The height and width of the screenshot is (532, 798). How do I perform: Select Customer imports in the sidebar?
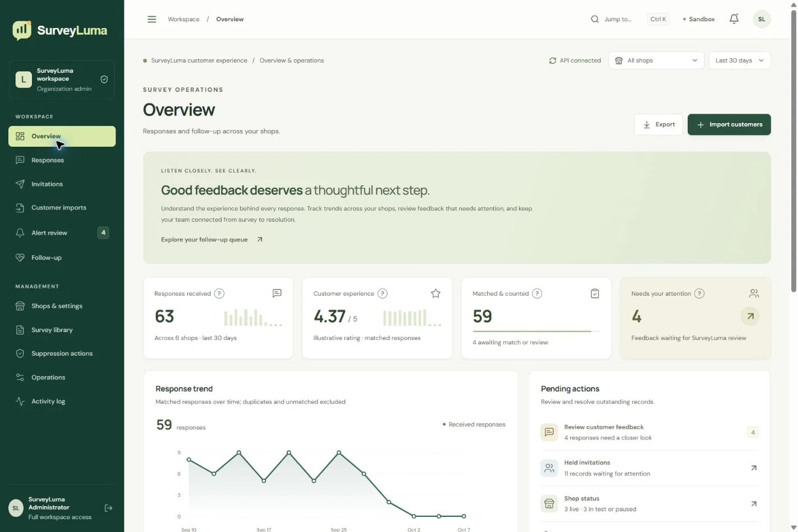62,208
